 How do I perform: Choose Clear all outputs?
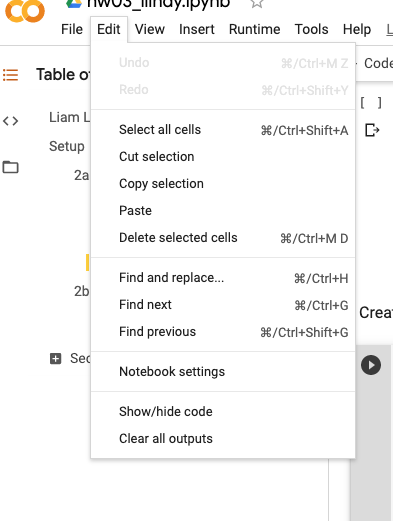click(x=223, y=438)
